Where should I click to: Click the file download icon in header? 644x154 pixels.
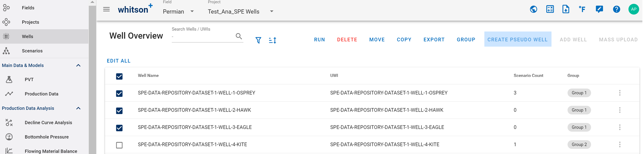pos(566,9)
